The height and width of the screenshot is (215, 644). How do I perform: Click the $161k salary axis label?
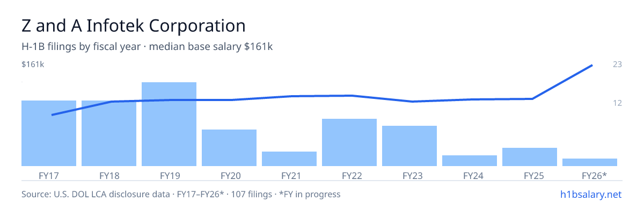pyautogui.click(x=33, y=64)
